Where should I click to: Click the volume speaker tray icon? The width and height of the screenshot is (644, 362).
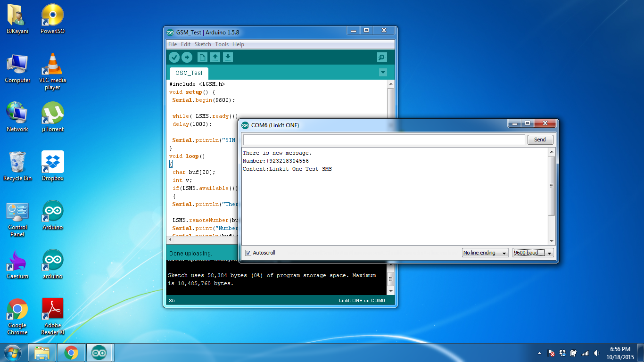point(597,353)
